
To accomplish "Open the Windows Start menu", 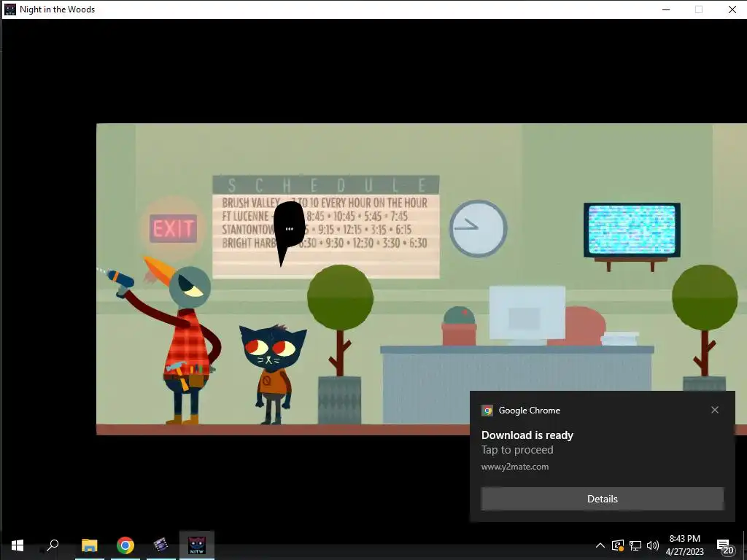I will (18, 545).
